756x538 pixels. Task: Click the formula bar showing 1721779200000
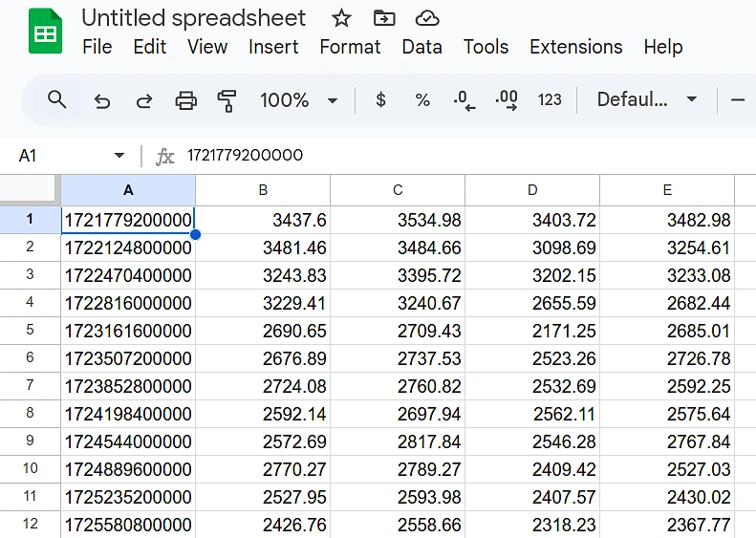click(382, 156)
